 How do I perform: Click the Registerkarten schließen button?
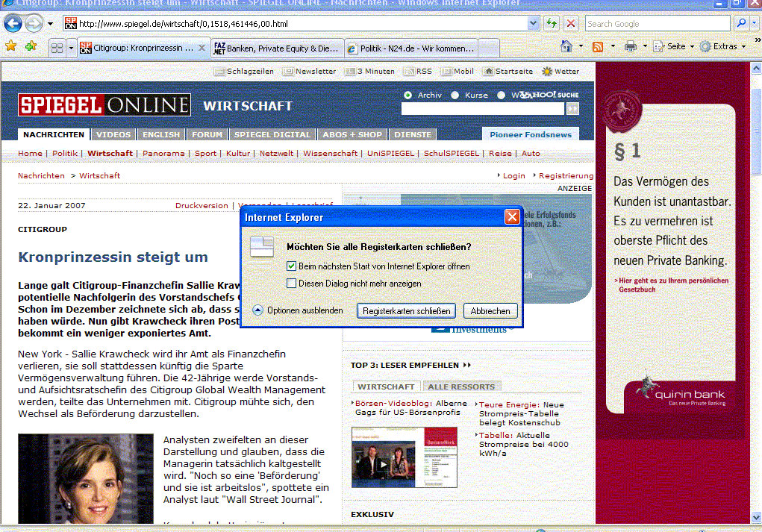[406, 311]
